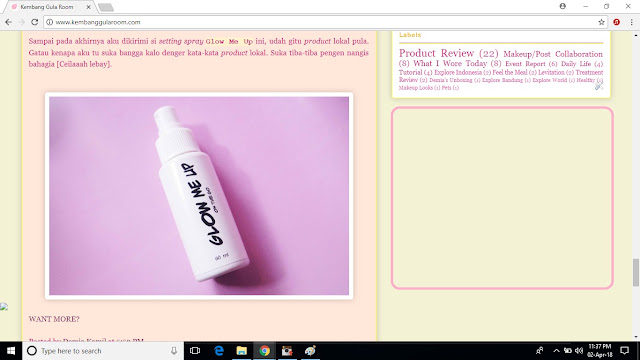This screenshot has height=360, width=640.
Task: Open the Explore Bandung label
Action: coord(502,80)
